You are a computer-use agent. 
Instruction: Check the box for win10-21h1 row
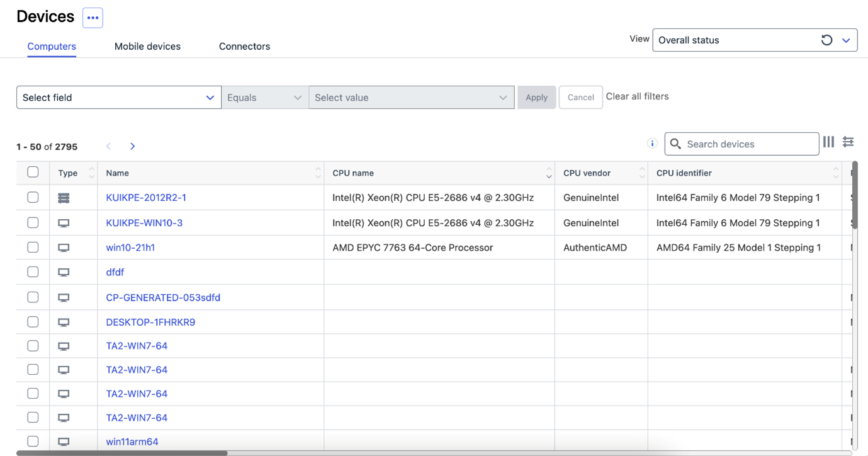[33, 248]
